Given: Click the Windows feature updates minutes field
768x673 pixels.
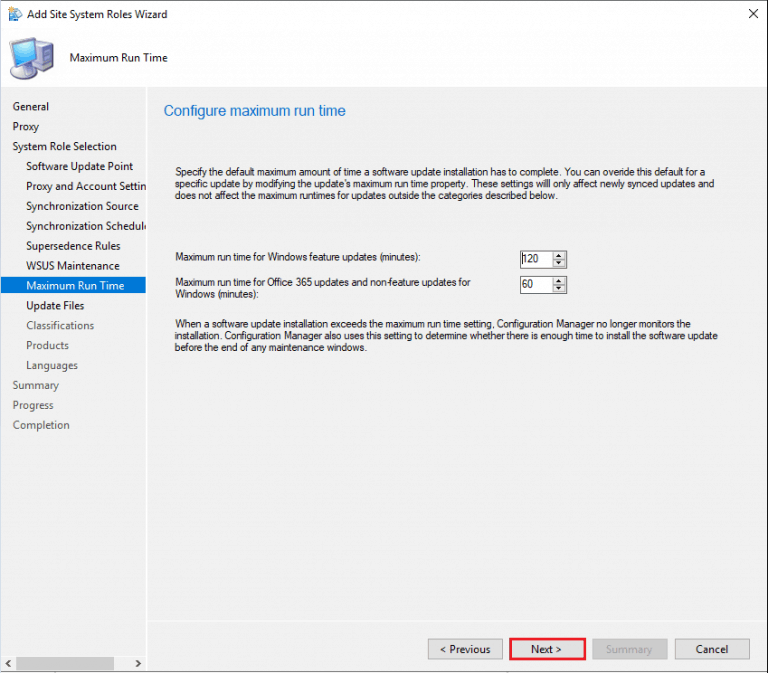Looking at the screenshot, I should click(535, 259).
